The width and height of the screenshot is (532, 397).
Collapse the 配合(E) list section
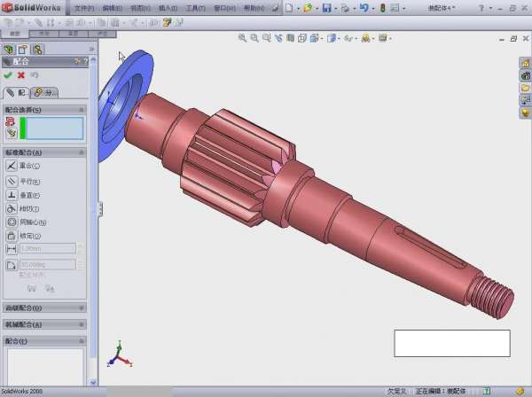(81, 340)
